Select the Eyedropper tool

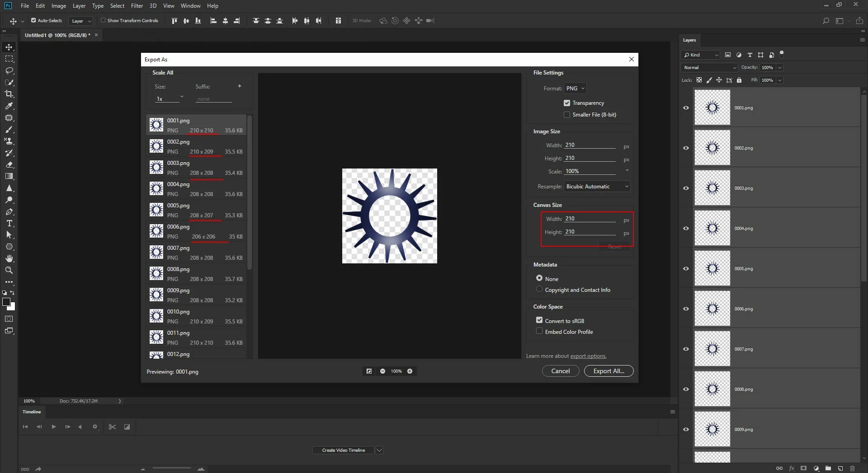tap(9, 106)
